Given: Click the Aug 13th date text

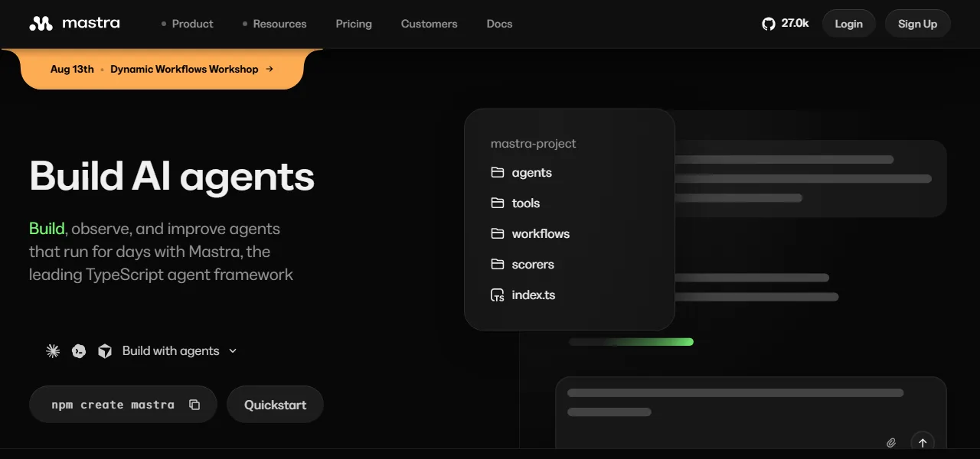Looking at the screenshot, I should (x=72, y=69).
